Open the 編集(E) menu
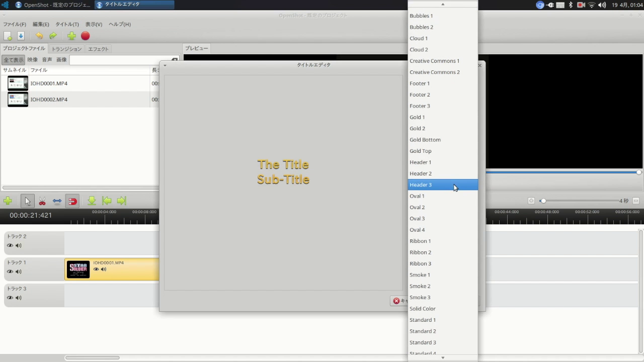Viewport: 644px width, 362px height. pos(41,24)
